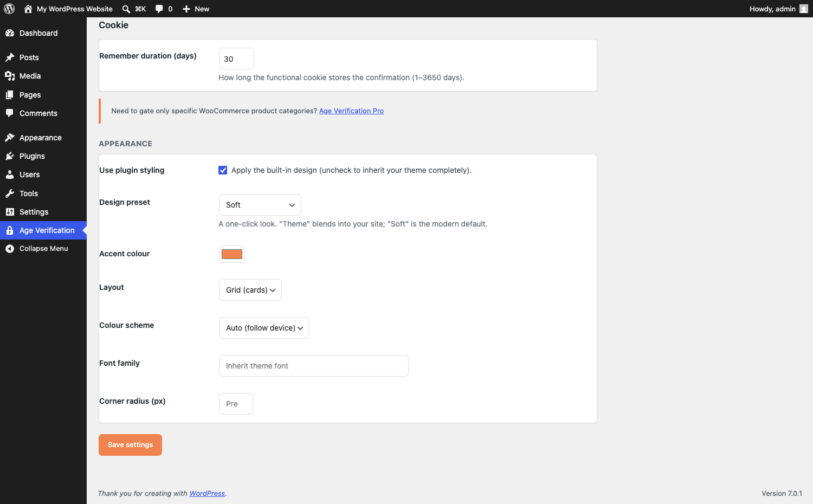Click the Tools menu label
813x504 pixels.
pyautogui.click(x=29, y=193)
